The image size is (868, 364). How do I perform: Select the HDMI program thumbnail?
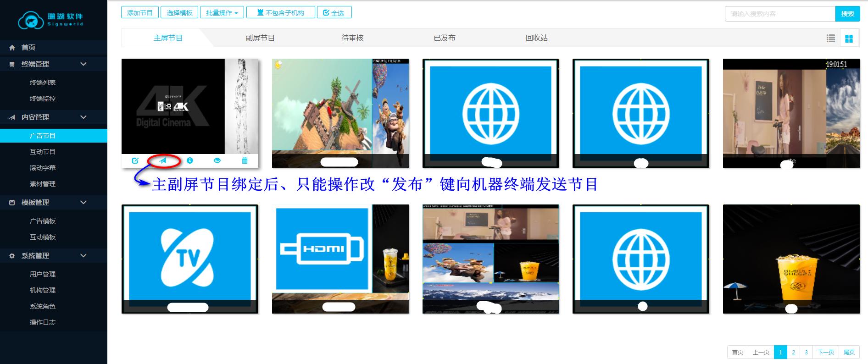pyautogui.click(x=340, y=259)
